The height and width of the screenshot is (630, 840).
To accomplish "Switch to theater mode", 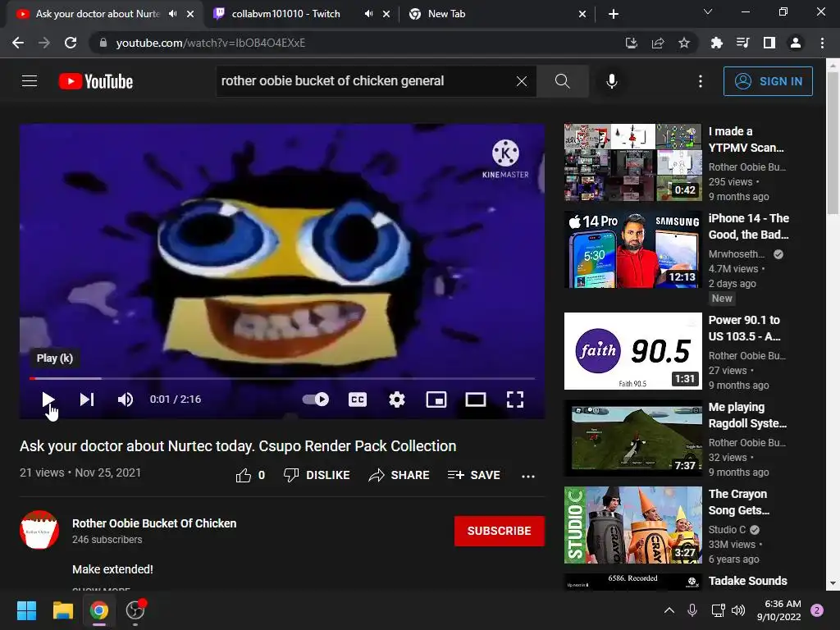I will tap(476, 399).
